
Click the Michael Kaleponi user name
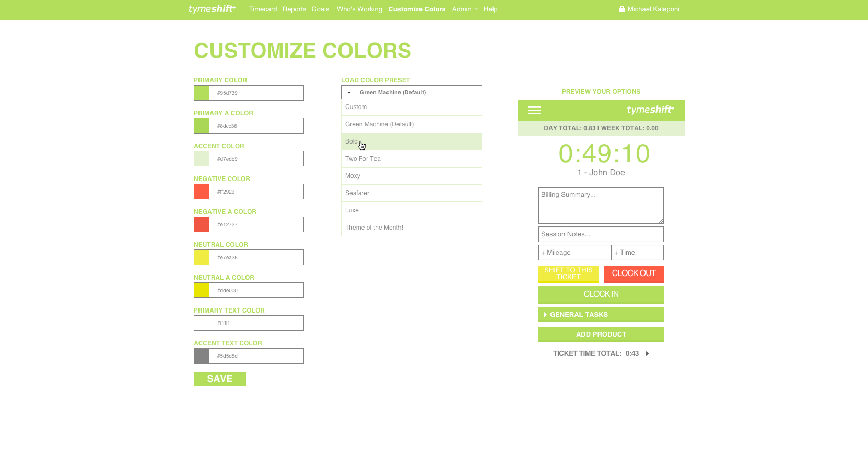(653, 9)
